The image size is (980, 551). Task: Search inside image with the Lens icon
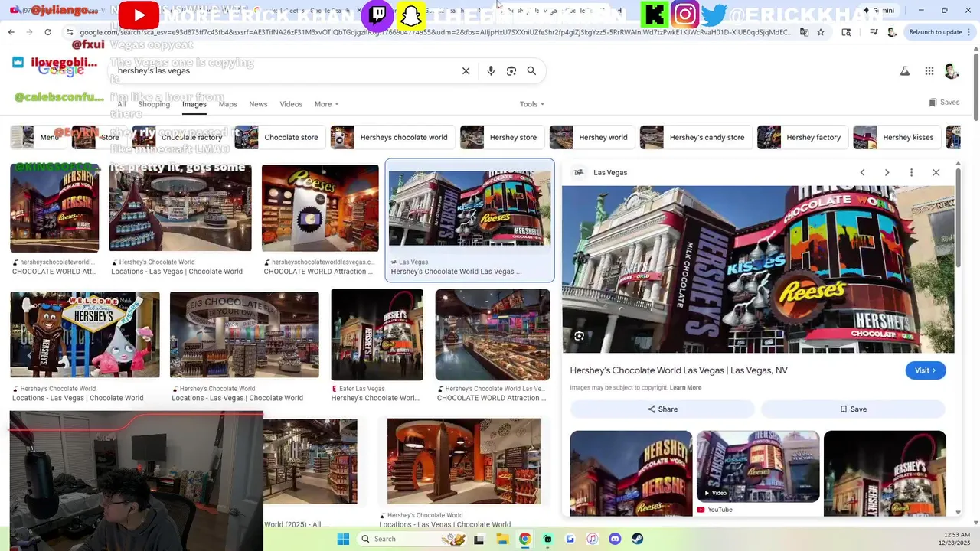tap(579, 336)
